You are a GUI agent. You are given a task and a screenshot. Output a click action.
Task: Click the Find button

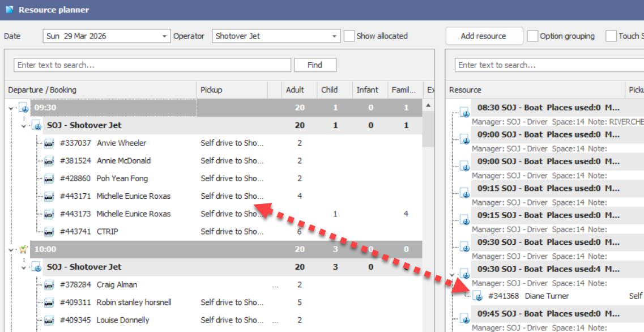pyautogui.click(x=315, y=65)
